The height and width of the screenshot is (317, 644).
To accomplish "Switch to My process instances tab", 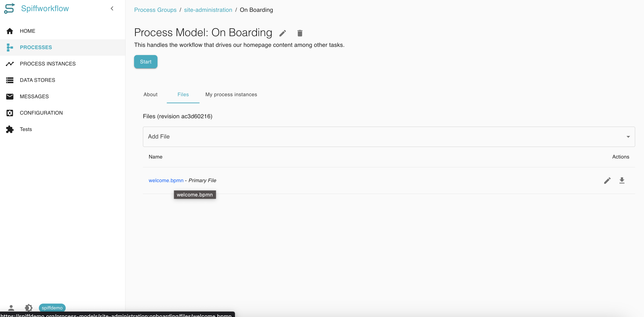I will (231, 95).
